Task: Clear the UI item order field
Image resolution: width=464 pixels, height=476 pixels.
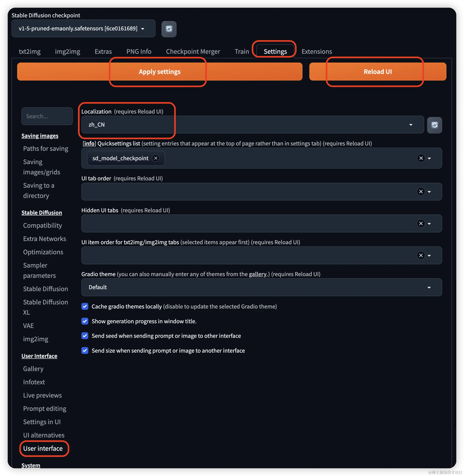Action: (421, 255)
